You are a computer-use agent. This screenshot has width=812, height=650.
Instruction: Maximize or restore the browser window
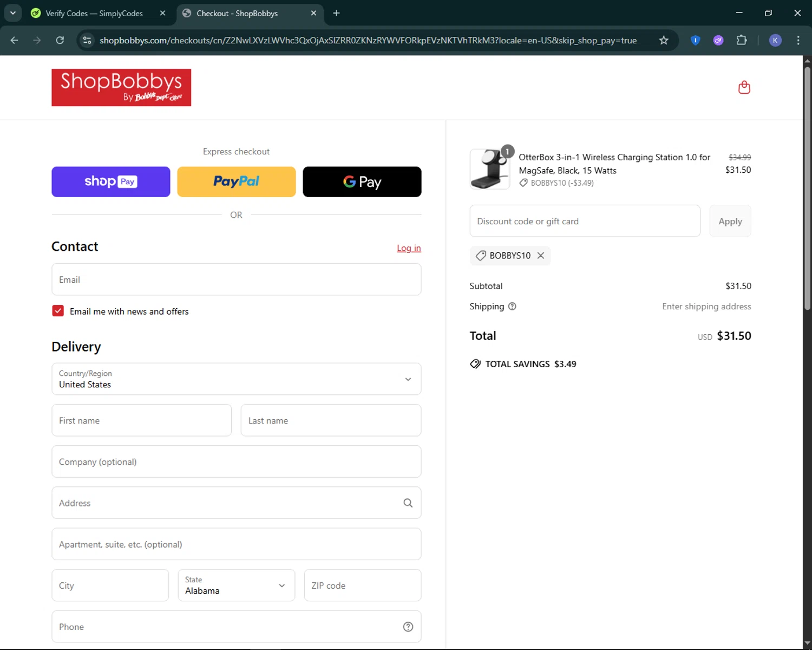pos(768,13)
